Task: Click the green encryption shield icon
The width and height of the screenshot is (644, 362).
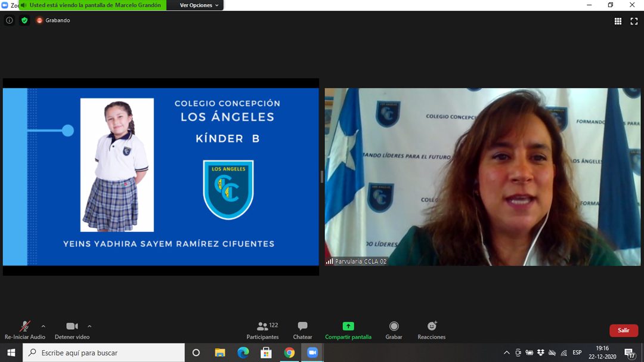Action: click(x=24, y=20)
